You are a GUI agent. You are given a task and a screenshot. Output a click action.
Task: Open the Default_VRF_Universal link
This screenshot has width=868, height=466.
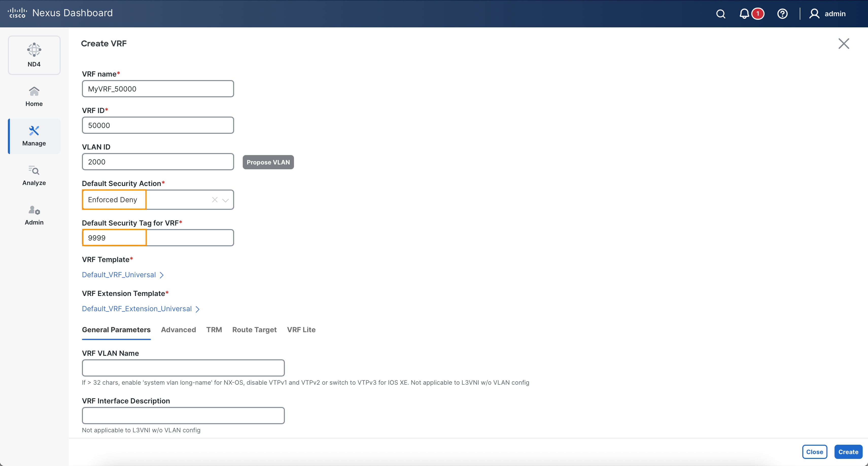pos(119,275)
